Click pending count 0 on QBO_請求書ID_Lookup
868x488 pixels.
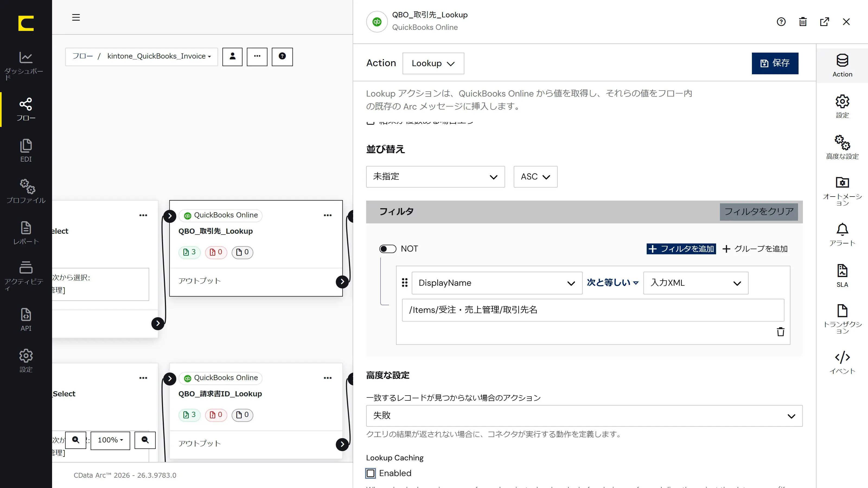click(x=242, y=415)
